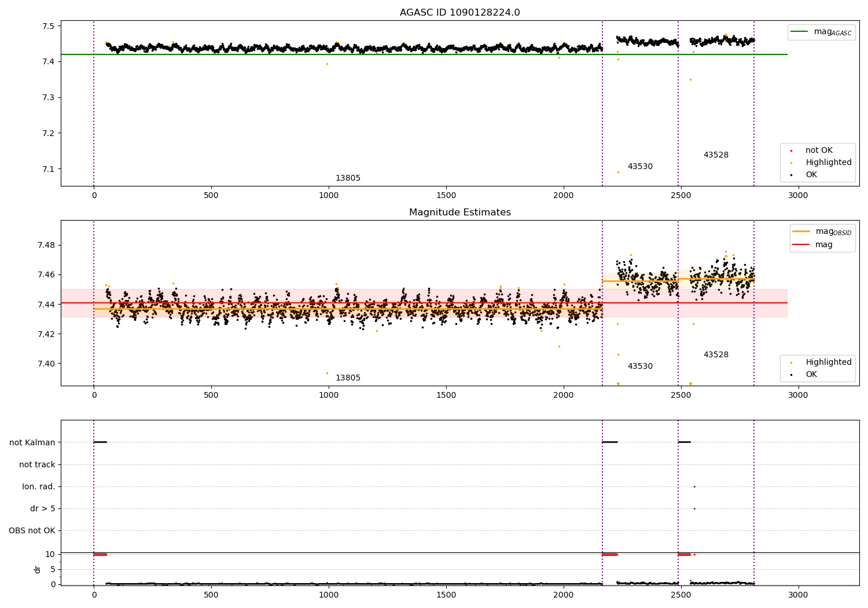The width and height of the screenshot is (868, 608).
Task: Select 'Highlighted' in the Magnitude Estimates legend
Action: tap(829, 362)
